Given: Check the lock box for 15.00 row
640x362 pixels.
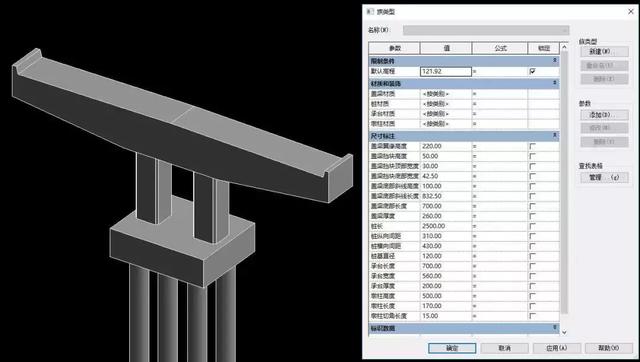Looking at the screenshot, I should click(532, 316).
